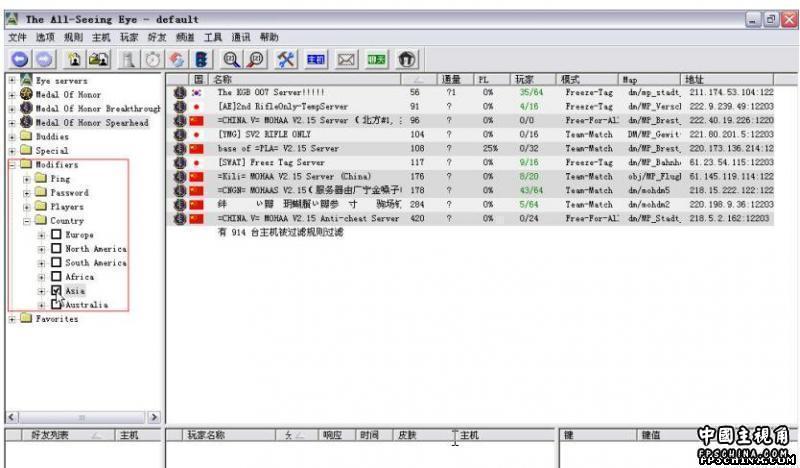Viewport: 800px width, 468px height.
Task: Click the 玩家名称 column header in player panel
Action: (229, 435)
